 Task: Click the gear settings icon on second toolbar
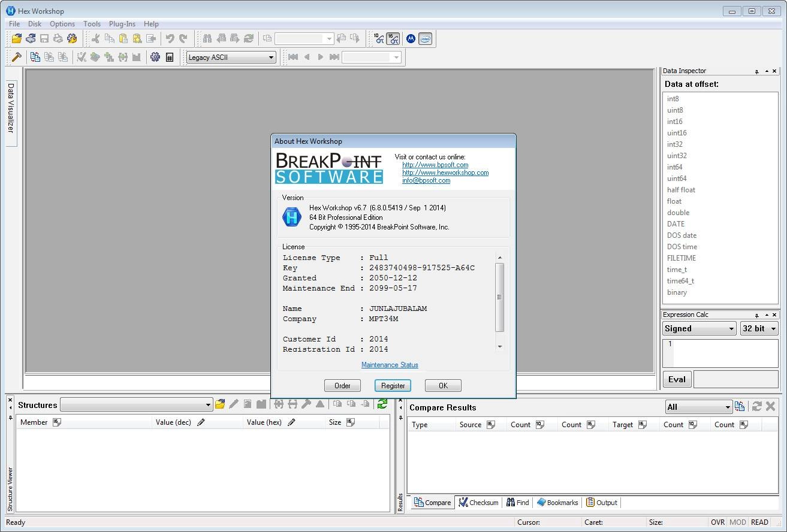tap(155, 57)
